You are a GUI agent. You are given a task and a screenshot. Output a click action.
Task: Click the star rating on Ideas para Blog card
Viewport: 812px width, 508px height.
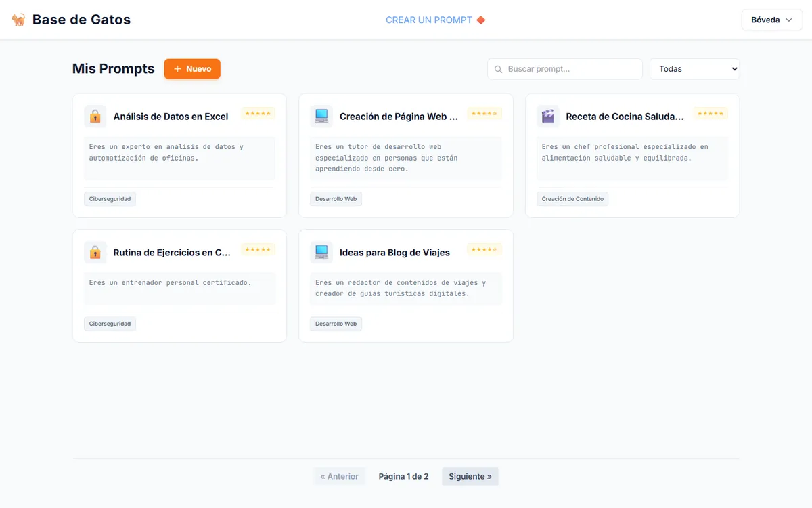point(484,249)
